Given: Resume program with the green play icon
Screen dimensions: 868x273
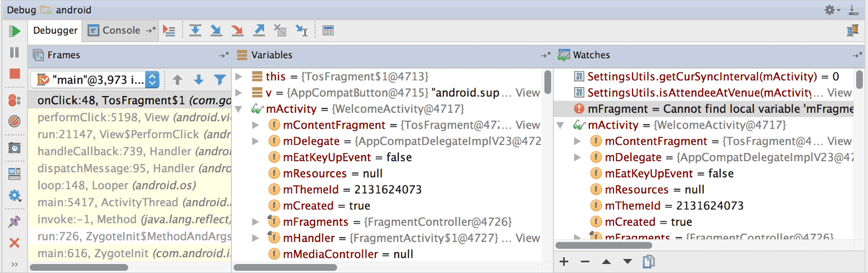Looking at the screenshot, I should pos(15,31).
